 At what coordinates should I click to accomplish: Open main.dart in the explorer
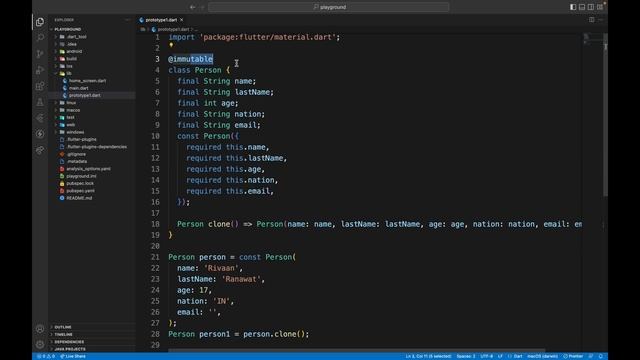(x=78, y=88)
